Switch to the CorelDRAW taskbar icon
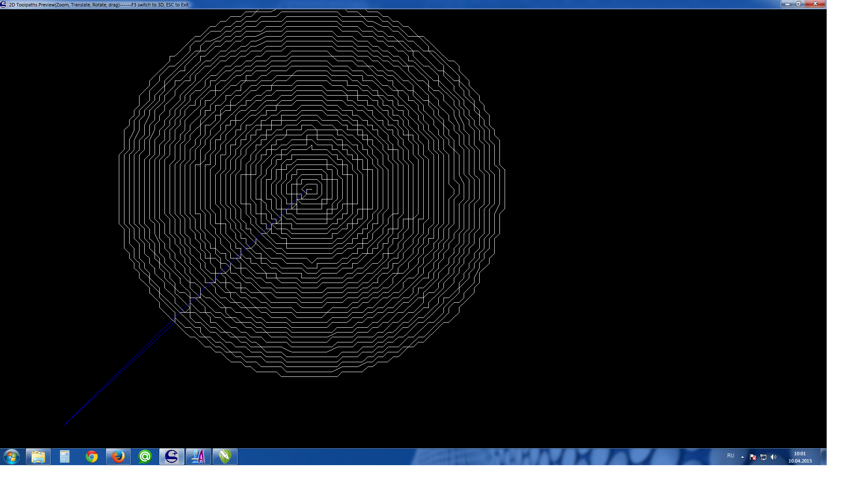 click(225, 457)
